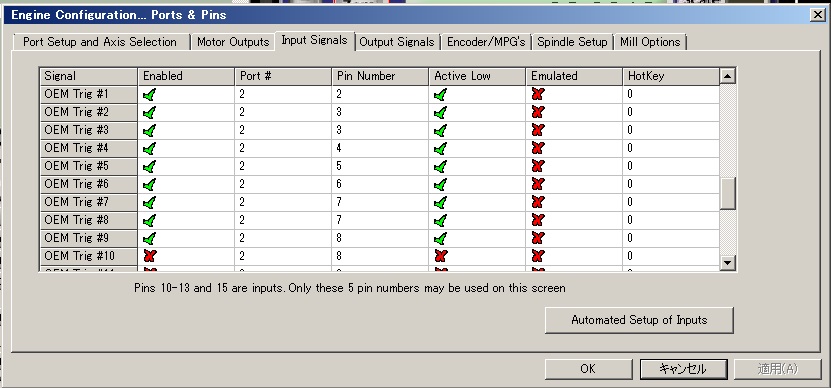This screenshot has height=388, width=831.
Task: Toggle the Enabled checkmark for OEM Trig #6
Action: click(x=149, y=184)
